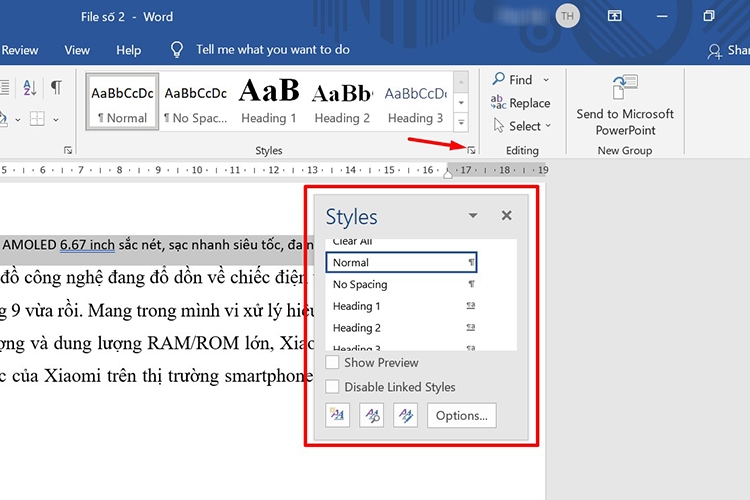This screenshot has height=500, width=750.
Task: Open the Find dropdown arrow
Action: click(546, 80)
